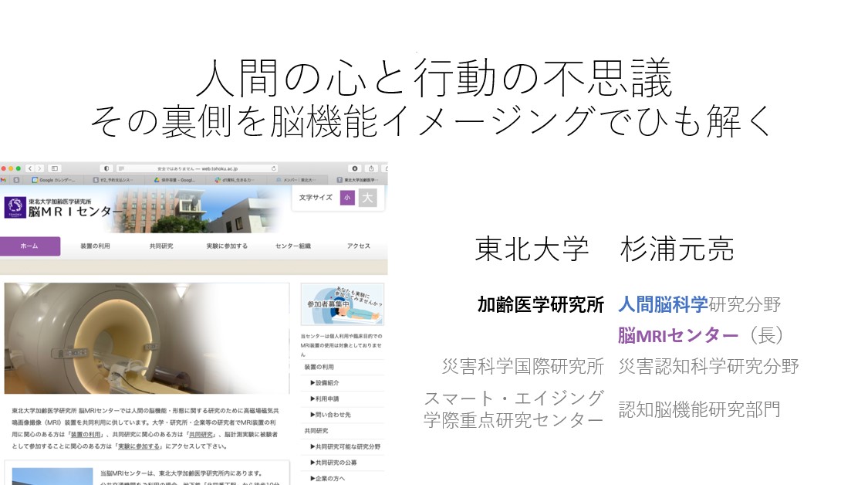This screenshot has height=485, width=868.
Task: Click 災害科学国際研究所 text on slide
Action: point(523,366)
